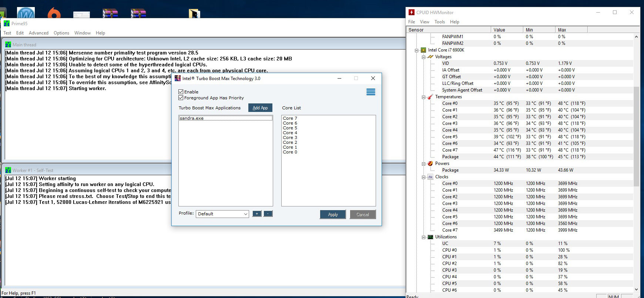
Task: Click the Main thread window icon
Action: point(8,44)
